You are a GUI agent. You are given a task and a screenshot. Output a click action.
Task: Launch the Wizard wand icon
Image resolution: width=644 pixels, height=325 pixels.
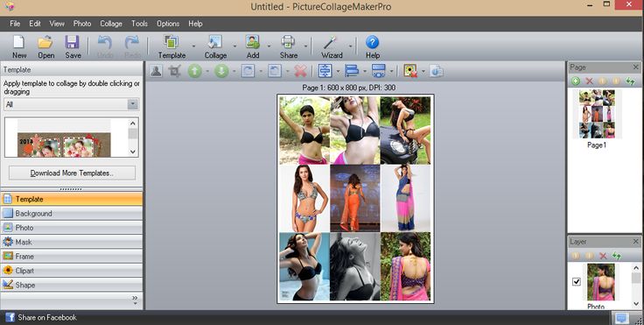pos(329,42)
